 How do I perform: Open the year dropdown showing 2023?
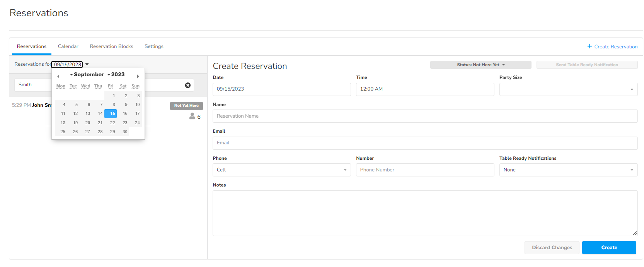click(x=116, y=75)
